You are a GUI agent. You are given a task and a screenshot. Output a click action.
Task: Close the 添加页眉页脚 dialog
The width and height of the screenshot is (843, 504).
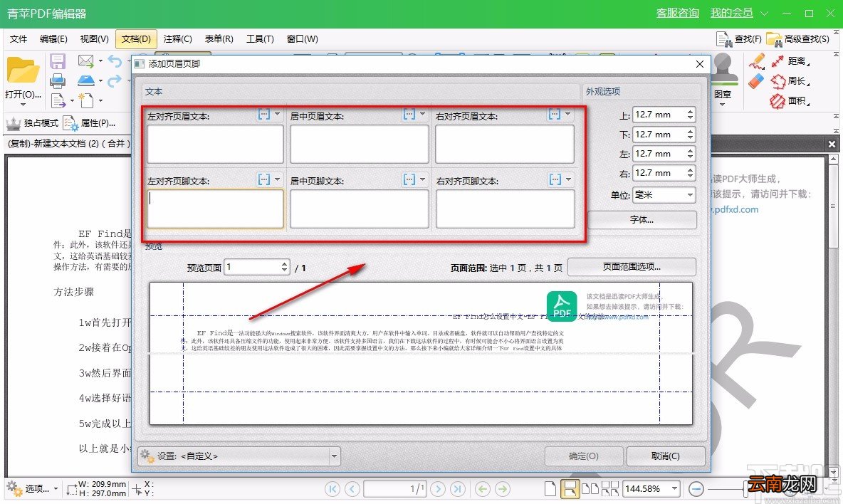[x=699, y=64]
